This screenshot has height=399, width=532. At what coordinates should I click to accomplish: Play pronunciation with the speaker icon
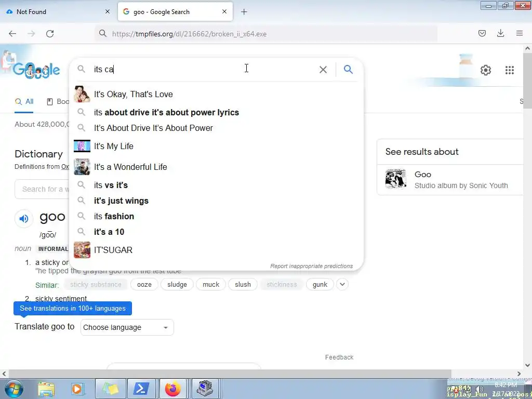24,219
